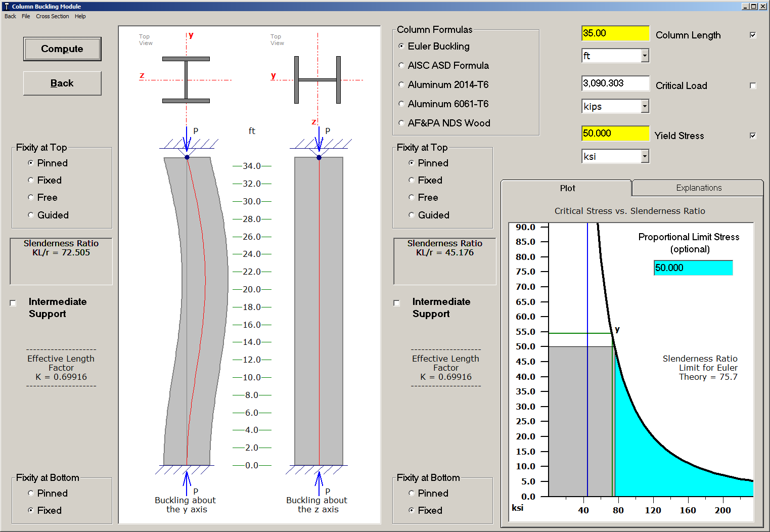Enable the Critical Load checkbox

[753, 85]
